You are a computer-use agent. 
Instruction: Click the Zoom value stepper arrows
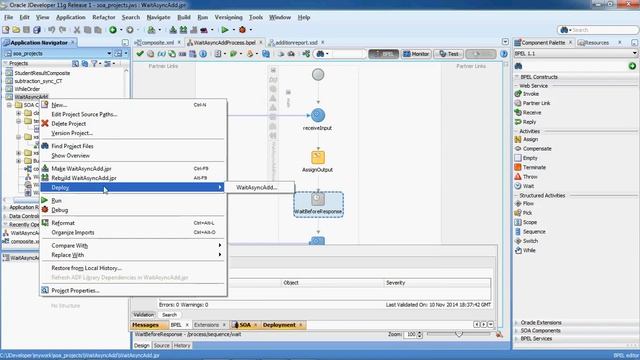tap(420, 335)
